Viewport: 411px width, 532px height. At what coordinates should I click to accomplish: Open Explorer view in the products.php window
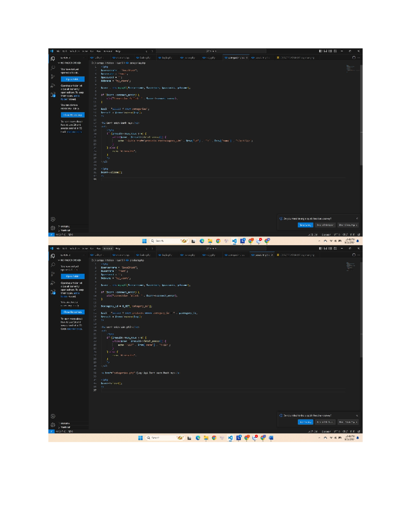(x=53, y=256)
